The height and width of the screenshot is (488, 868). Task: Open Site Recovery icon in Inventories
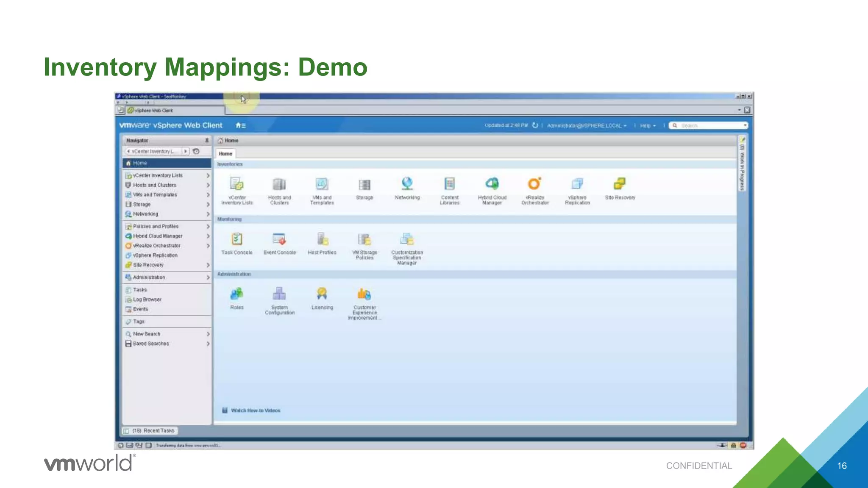point(620,184)
